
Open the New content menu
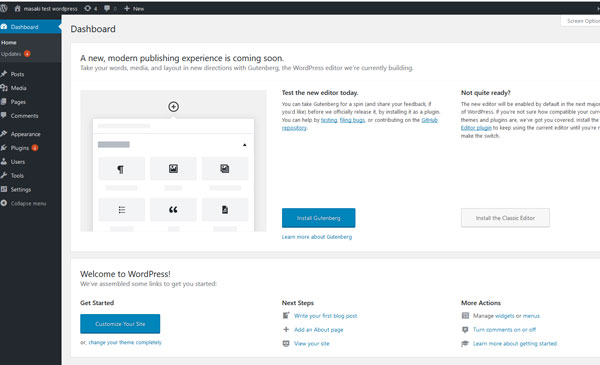[134, 8]
